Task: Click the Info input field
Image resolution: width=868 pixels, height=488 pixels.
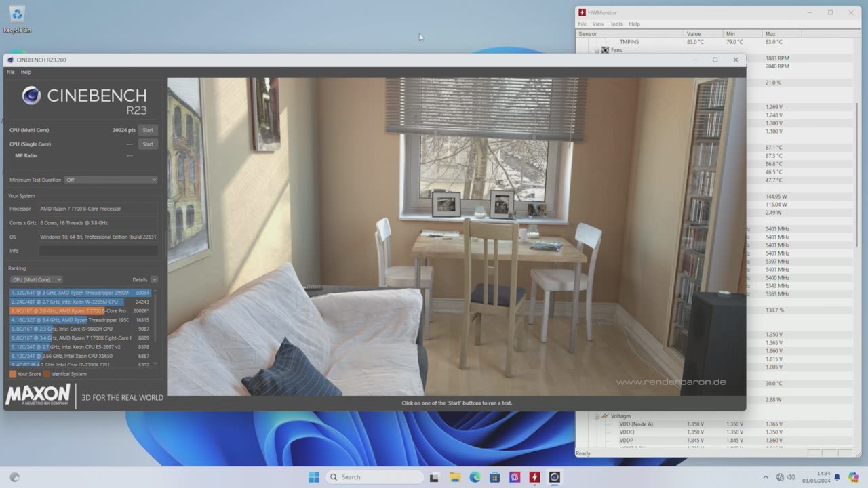Action: [98, 251]
